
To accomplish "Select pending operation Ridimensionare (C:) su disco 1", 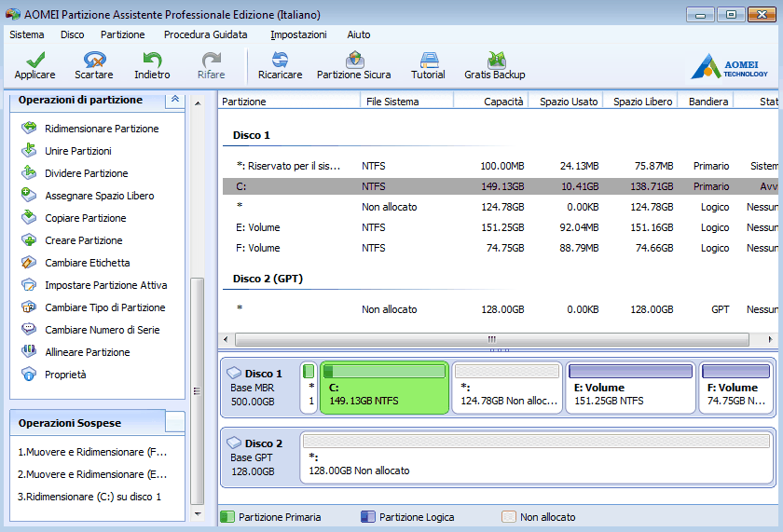I will click(x=89, y=497).
